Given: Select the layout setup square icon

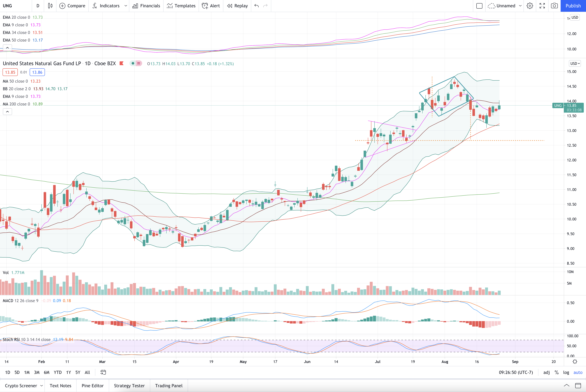Looking at the screenshot, I should (479, 6).
